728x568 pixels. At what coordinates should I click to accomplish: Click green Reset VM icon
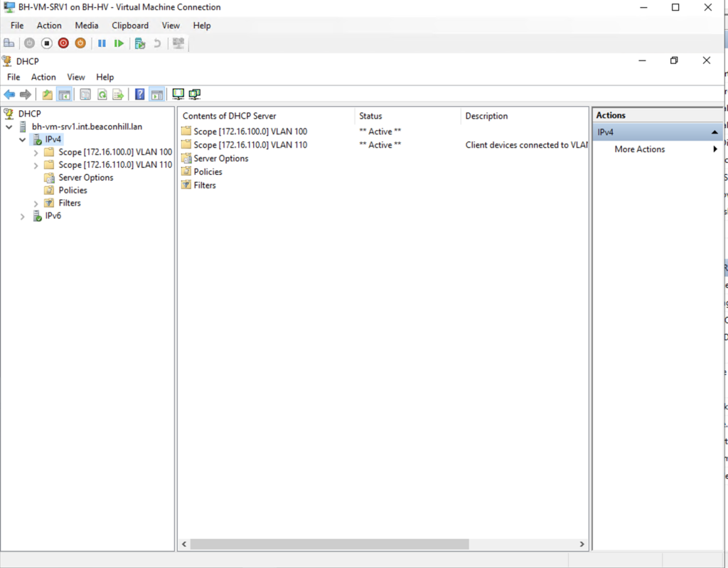pyautogui.click(x=119, y=43)
